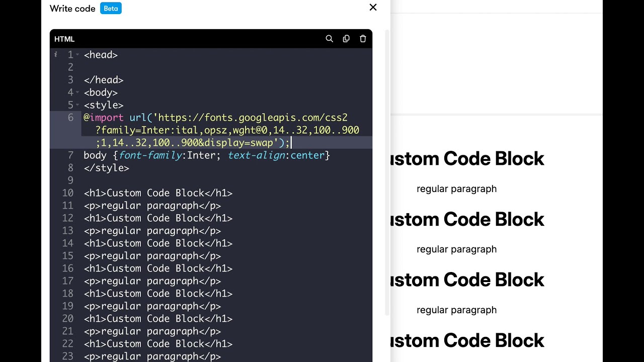Click line number 20 in the gutter
The image size is (644, 362).
click(67, 319)
